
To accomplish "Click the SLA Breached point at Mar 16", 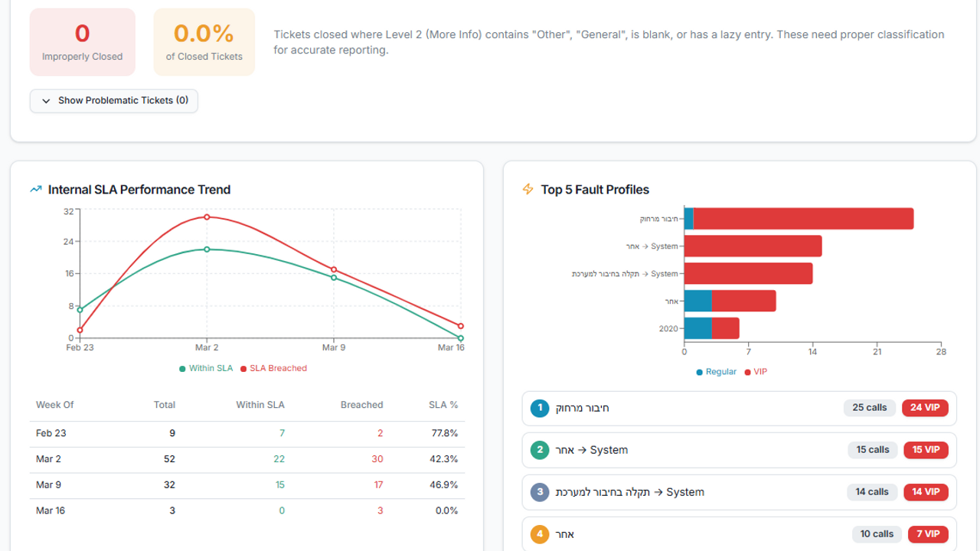I will (x=461, y=326).
